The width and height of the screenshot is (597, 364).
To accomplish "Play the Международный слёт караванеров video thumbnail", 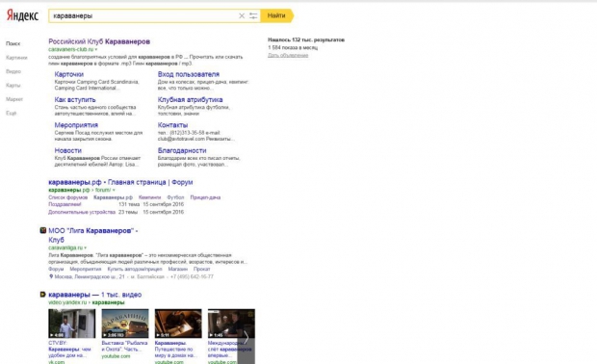I will coord(231,324).
